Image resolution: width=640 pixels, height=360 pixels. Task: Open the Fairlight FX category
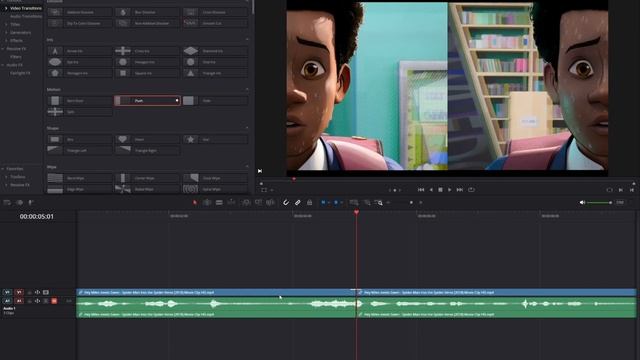click(x=20, y=73)
